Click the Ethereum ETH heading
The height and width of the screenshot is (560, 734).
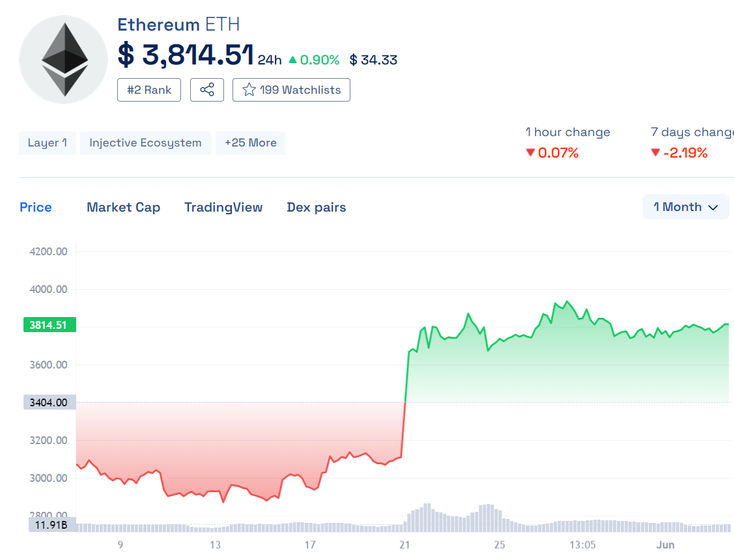[x=178, y=24]
